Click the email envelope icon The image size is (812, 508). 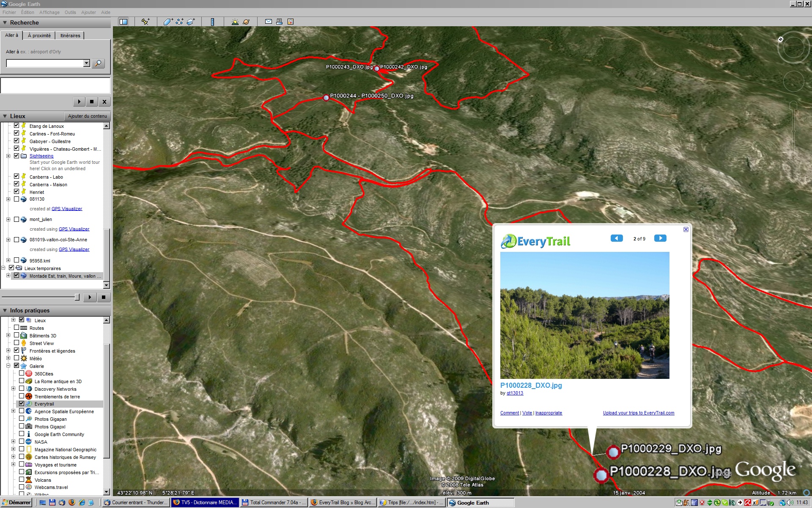[x=268, y=22]
